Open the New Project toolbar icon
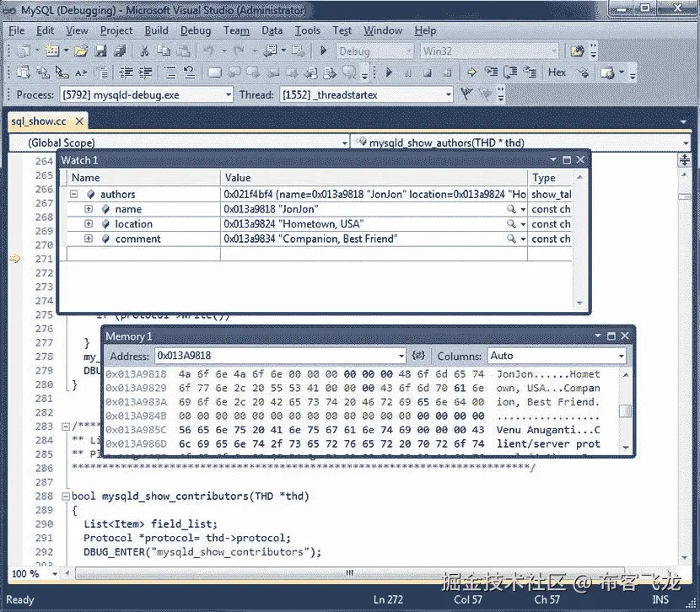This screenshot has width=700, height=612. 24,51
